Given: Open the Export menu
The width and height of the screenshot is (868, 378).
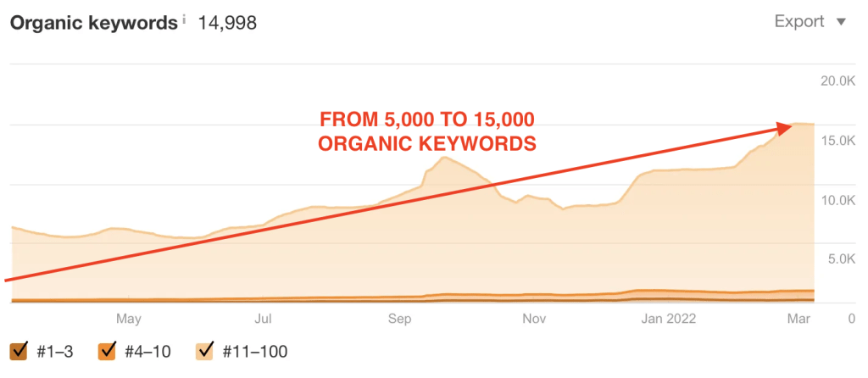Looking at the screenshot, I should pyautogui.click(x=810, y=22).
